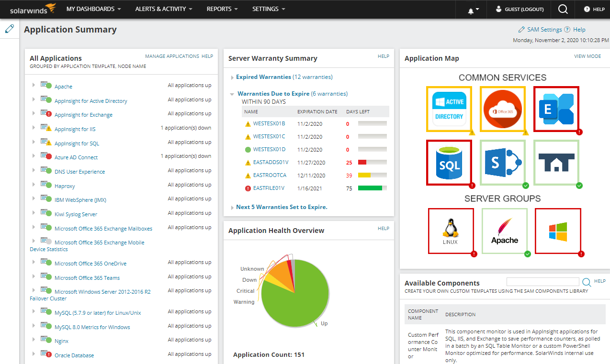Click the MANAGE APPLICATIONS link

point(172,56)
